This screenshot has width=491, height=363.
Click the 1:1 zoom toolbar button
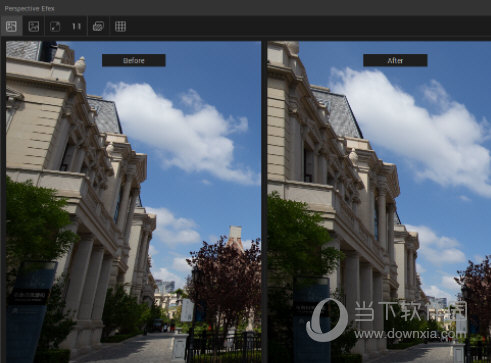tap(76, 26)
